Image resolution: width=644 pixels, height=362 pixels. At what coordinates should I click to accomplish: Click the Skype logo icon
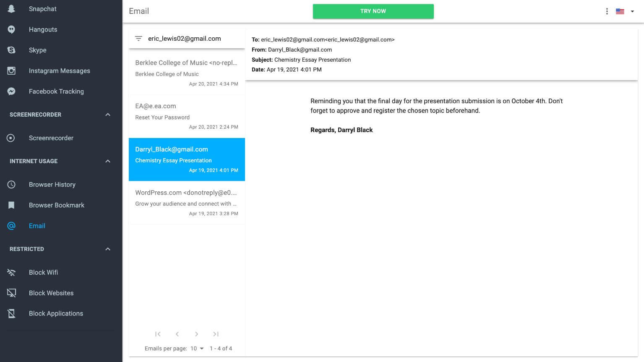coord(11,50)
